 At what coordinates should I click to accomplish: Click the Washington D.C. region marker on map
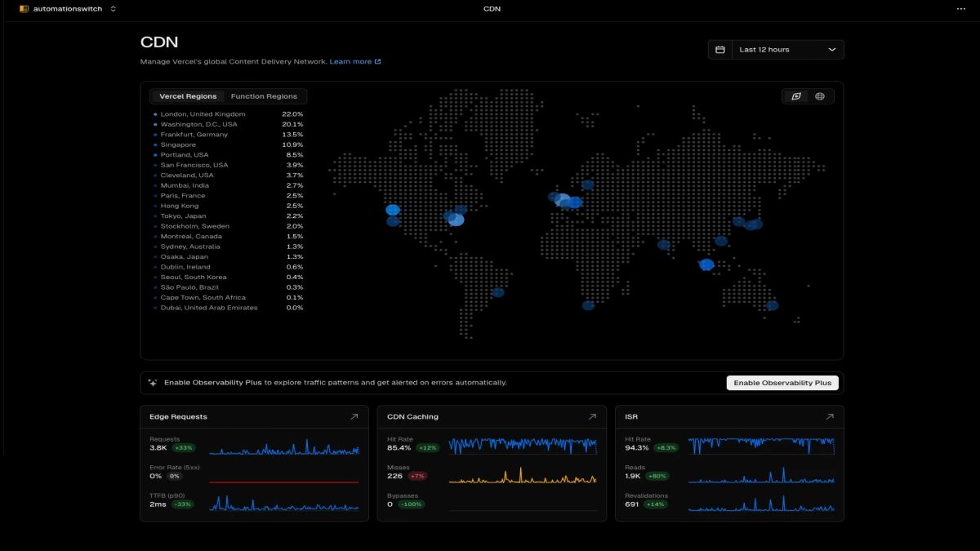[x=457, y=219]
